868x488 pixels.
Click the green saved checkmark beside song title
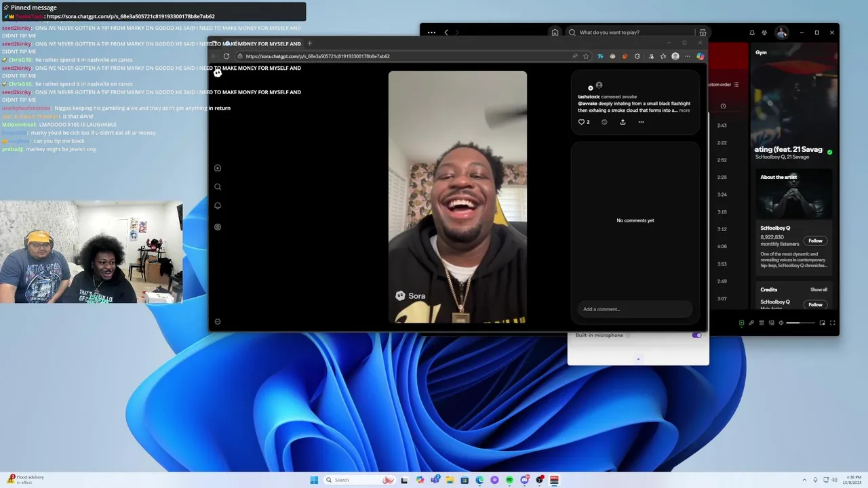(x=829, y=152)
